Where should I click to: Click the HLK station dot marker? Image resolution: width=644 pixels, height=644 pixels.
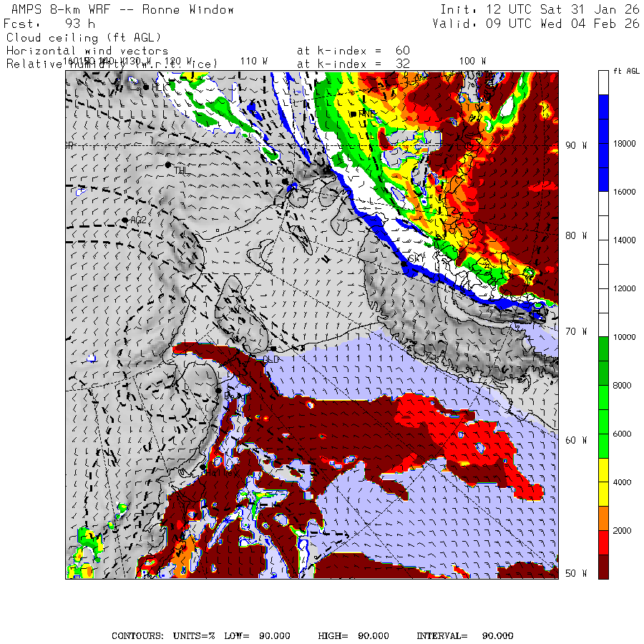pyautogui.click(x=146, y=87)
